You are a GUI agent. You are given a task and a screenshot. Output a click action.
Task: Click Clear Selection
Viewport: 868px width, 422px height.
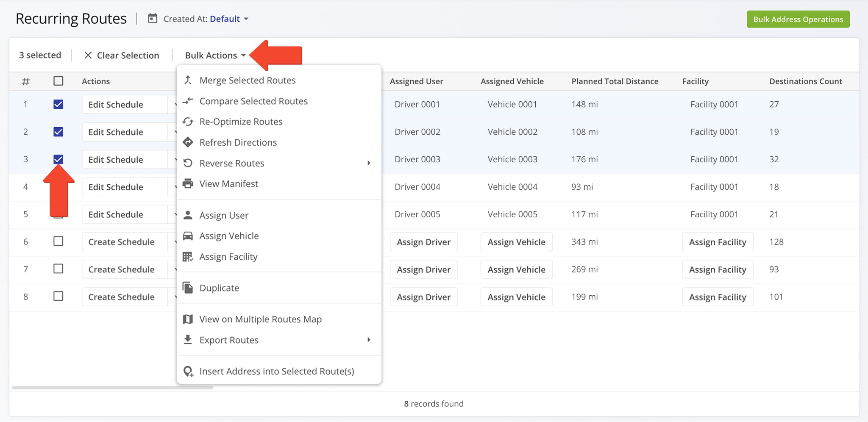(122, 55)
